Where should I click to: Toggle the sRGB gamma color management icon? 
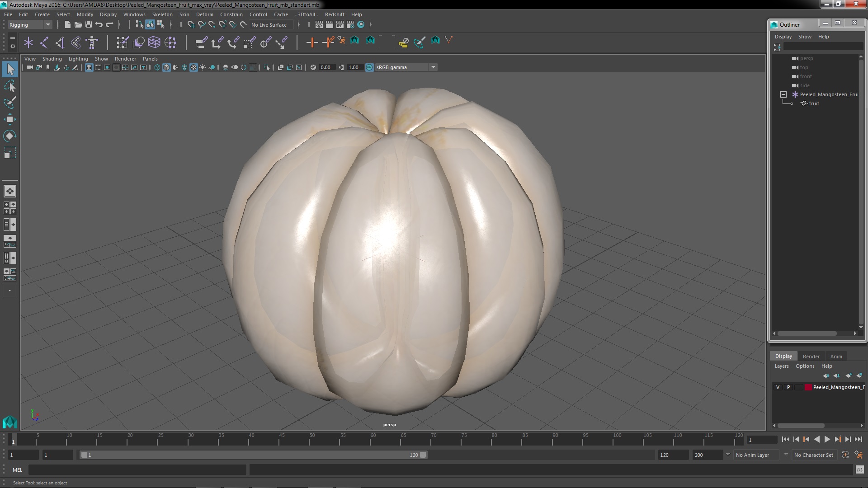(x=369, y=67)
